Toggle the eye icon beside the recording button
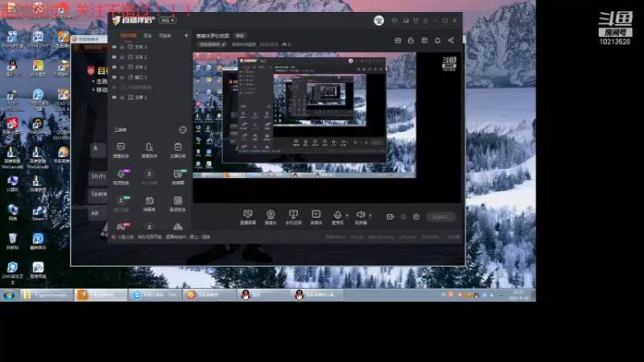Screen dimensions: 644x362 pos(403,216)
